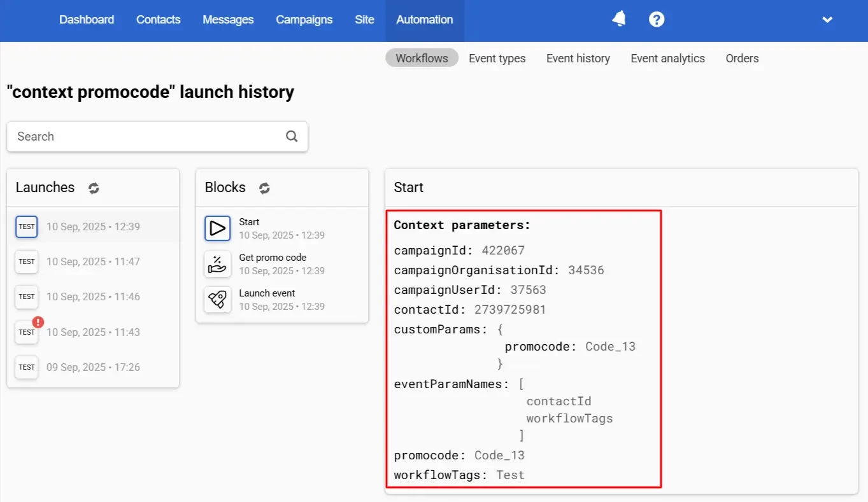The width and height of the screenshot is (868, 502).
Task: Select the Launch event rocket icon
Action: pyautogui.click(x=218, y=300)
